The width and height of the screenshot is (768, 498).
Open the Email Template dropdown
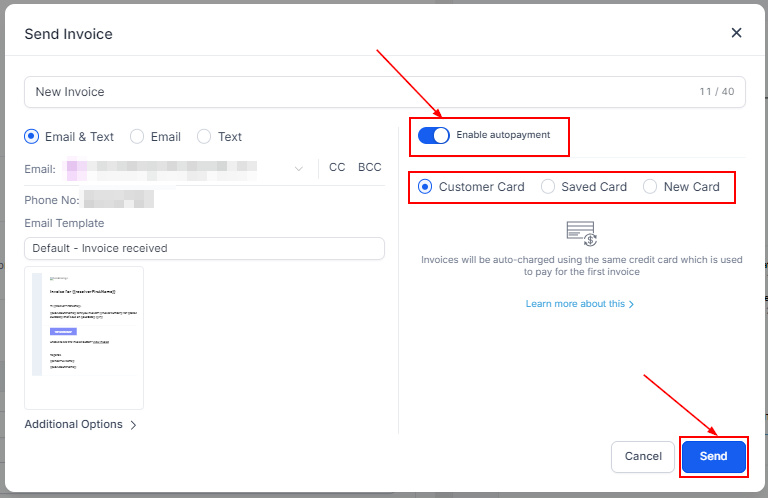coord(204,248)
